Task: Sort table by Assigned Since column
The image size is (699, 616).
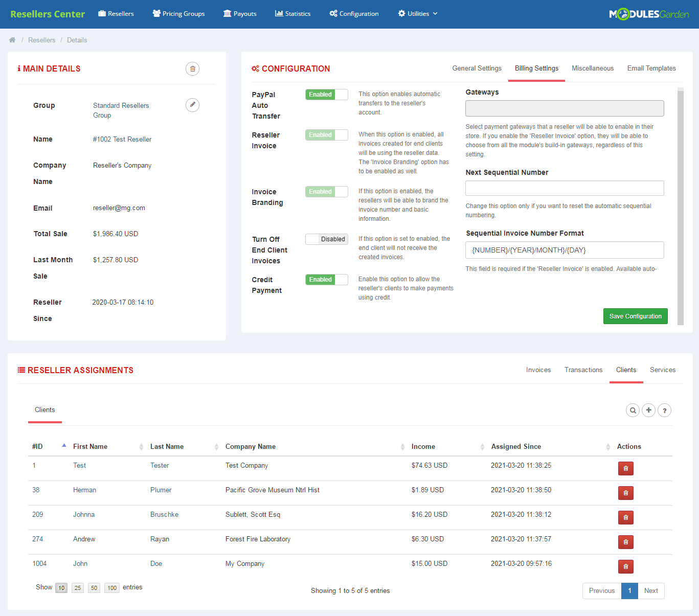Action: point(551,446)
